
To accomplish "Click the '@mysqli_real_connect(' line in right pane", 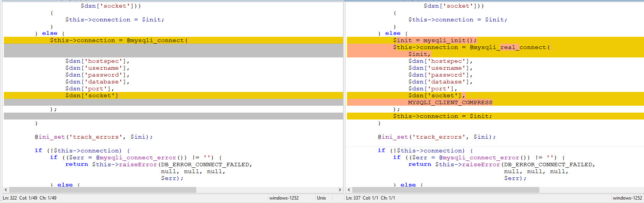I will 495,47.
